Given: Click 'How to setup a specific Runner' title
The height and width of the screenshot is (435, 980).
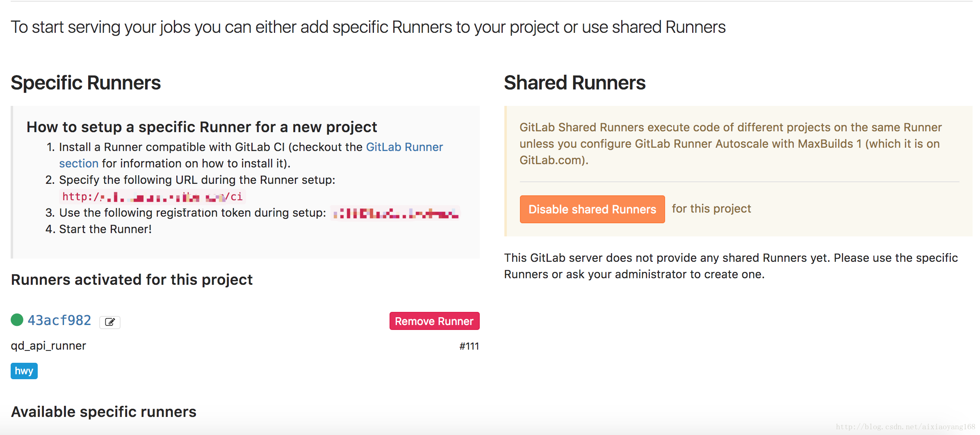Looking at the screenshot, I should tap(202, 127).
